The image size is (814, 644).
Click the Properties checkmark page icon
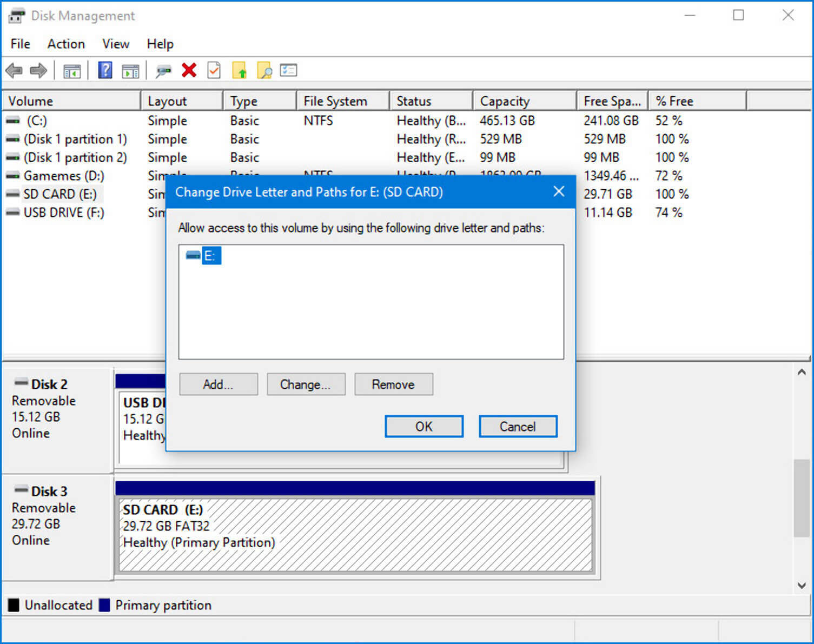coord(214,70)
